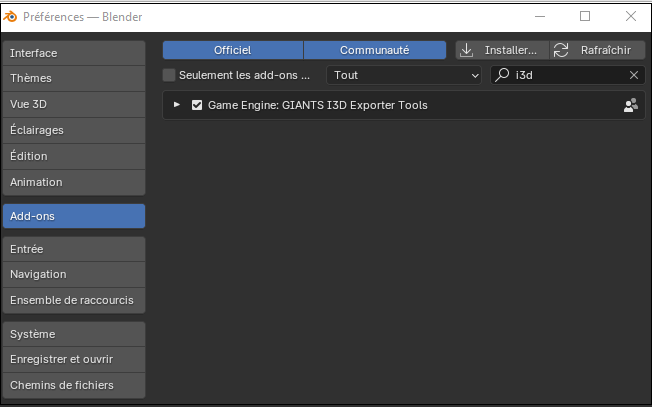652x407 pixels.
Task: Maximize the Préférences window
Action: pos(585,16)
